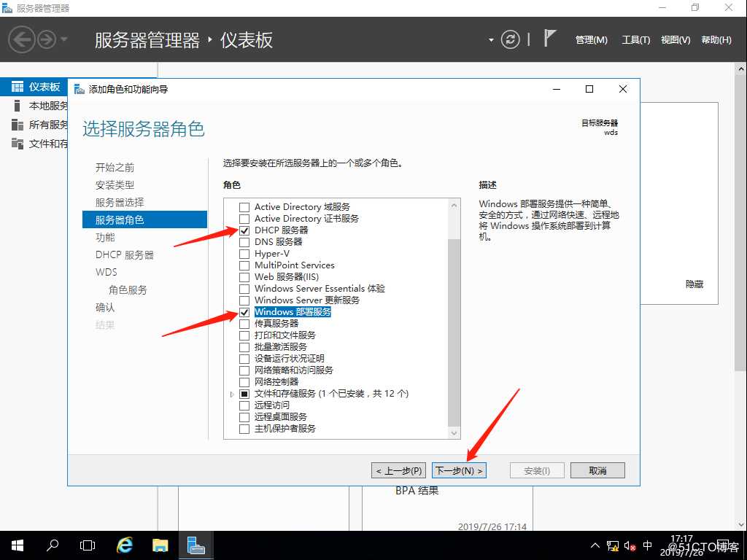The width and height of the screenshot is (747, 560).
Task: Go to 服务器选择 wizard step
Action: [120, 203]
